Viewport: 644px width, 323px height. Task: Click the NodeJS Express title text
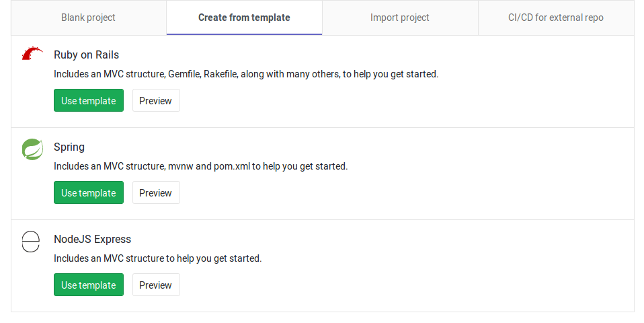92,240
